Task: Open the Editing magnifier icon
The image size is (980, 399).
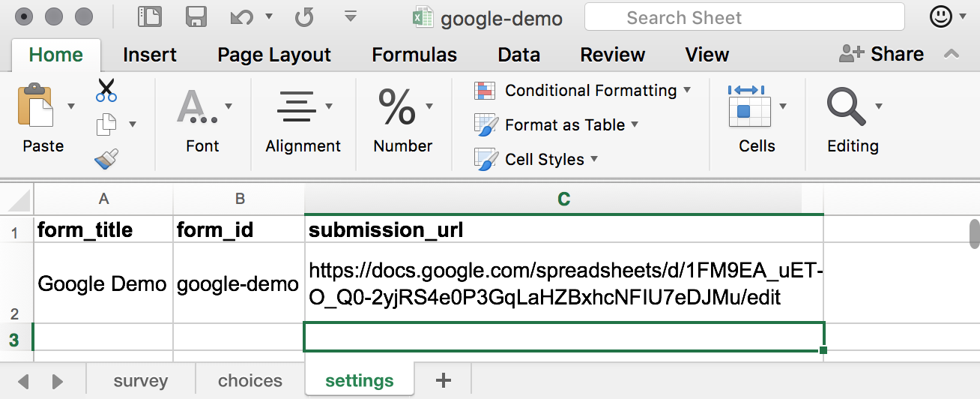Action: click(847, 106)
